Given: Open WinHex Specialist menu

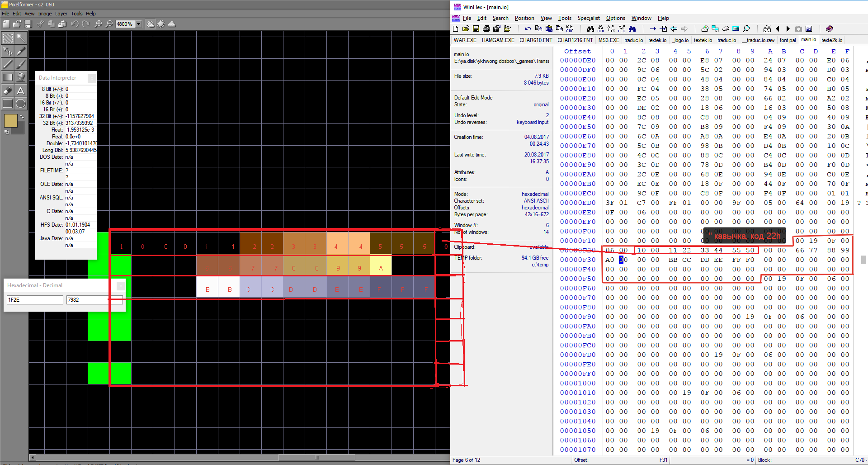Looking at the screenshot, I should click(588, 18).
